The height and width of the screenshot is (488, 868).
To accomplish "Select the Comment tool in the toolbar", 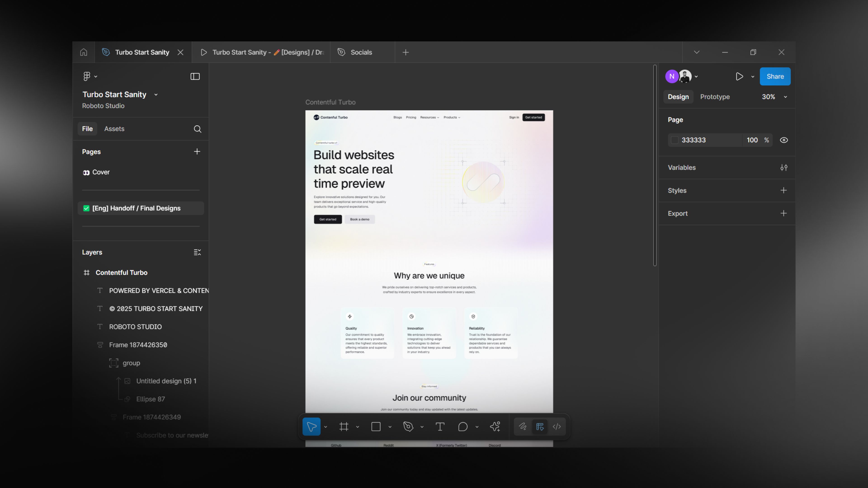I will pos(463,427).
